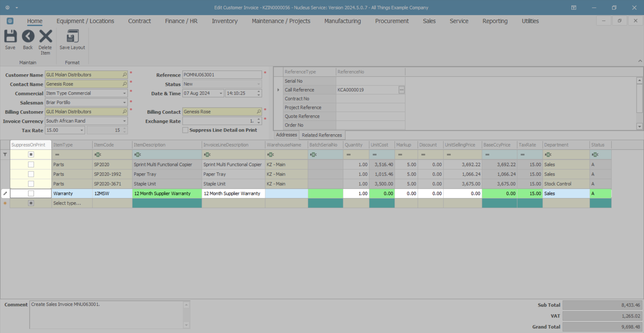
Task: Click ellipsis button beside KCA0000019
Action: [x=401, y=90]
